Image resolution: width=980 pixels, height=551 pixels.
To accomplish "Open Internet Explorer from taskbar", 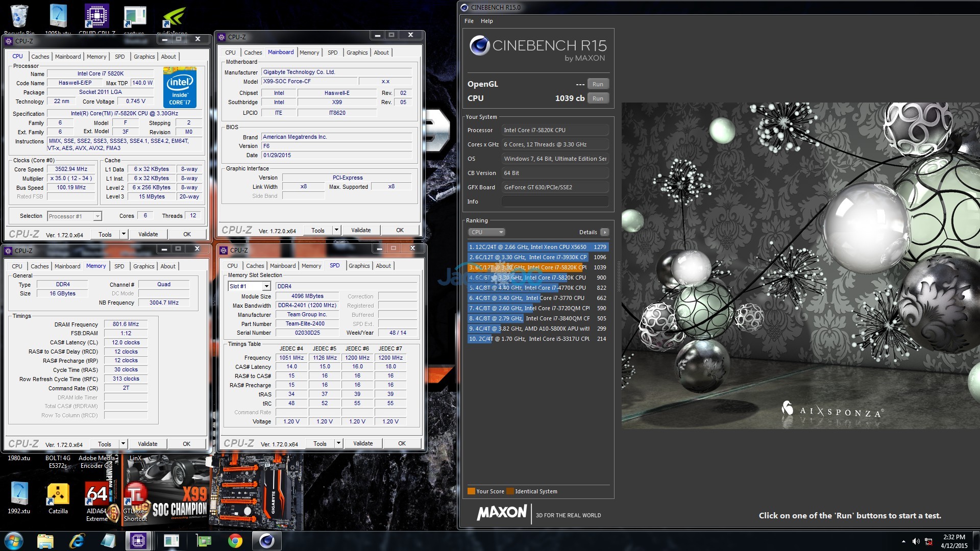I will point(77,541).
